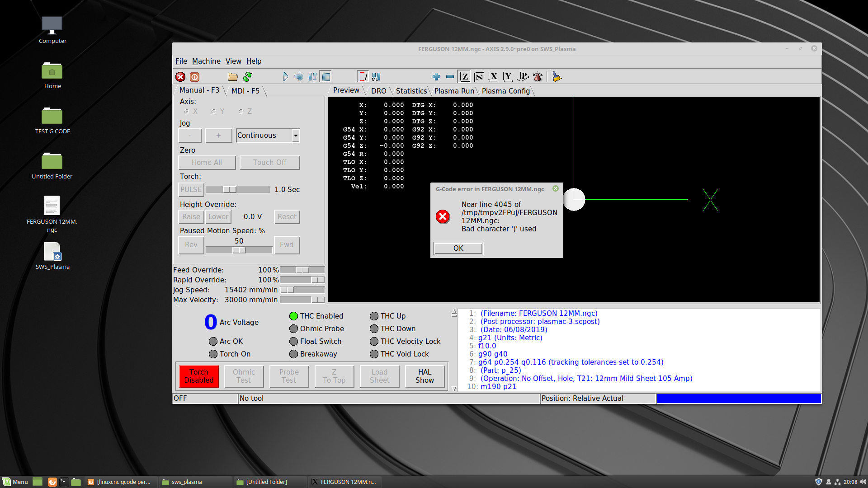The width and height of the screenshot is (868, 488).
Task: Reload the current file with green arrows
Action: (x=247, y=77)
